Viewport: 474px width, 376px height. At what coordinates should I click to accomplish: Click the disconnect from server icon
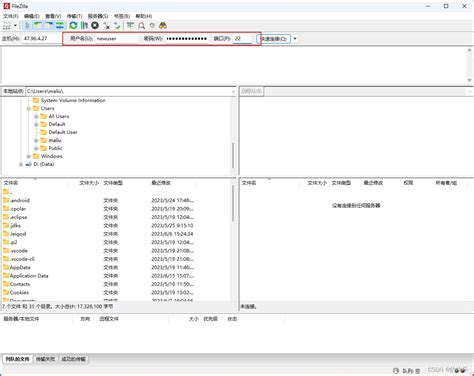point(106,25)
